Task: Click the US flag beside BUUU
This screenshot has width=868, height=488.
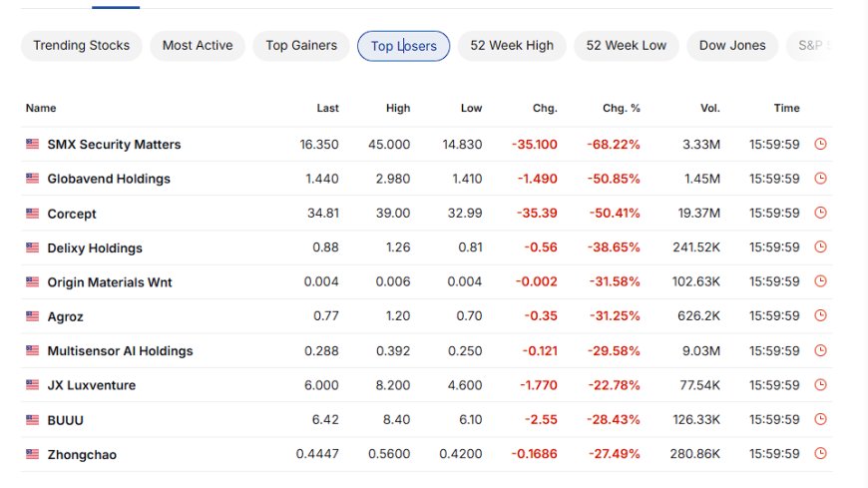Action: 33,420
